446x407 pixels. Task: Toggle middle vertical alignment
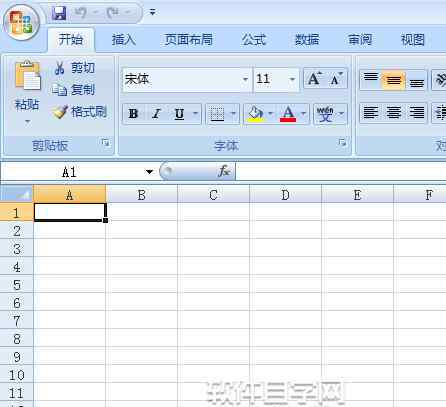click(393, 80)
